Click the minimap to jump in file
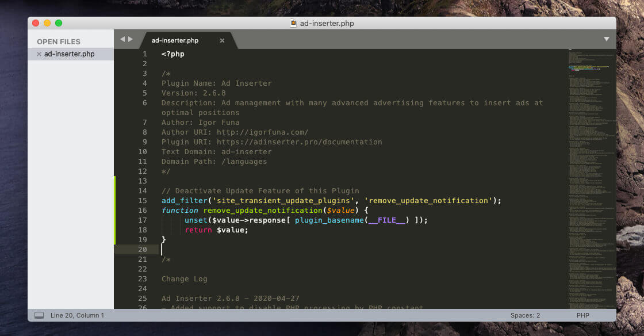This screenshot has width=644, height=336. pos(592,179)
